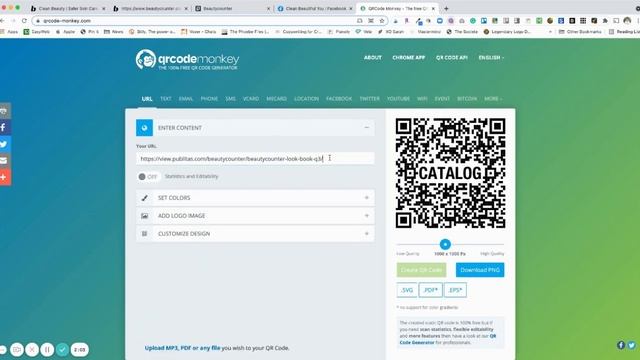Click the image icon beside Add Logo Image
This screenshot has width=640, height=360.
tap(144, 216)
